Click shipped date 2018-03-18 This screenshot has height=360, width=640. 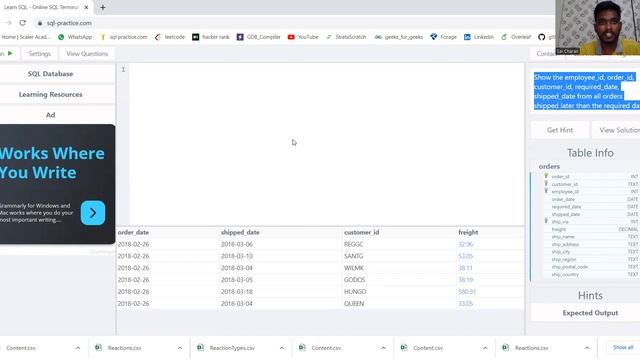pyautogui.click(x=237, y=292)
